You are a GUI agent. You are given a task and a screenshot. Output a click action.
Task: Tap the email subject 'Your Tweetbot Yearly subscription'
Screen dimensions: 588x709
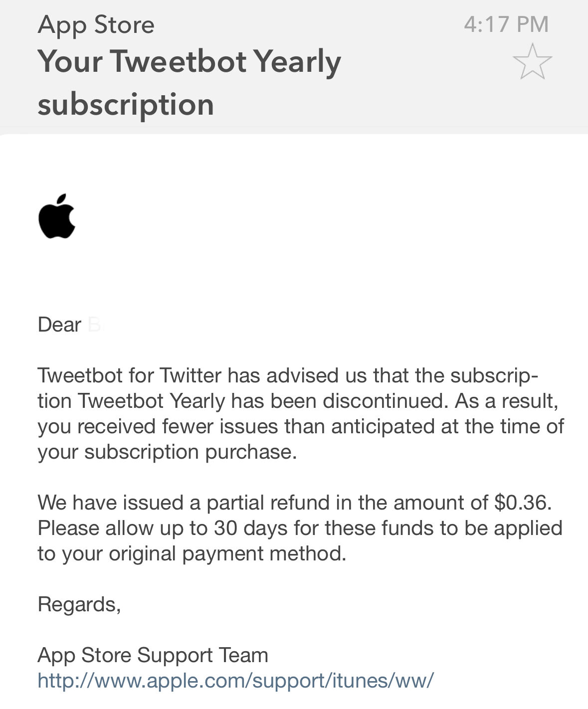pyautogui.click(x=189, y=82)
